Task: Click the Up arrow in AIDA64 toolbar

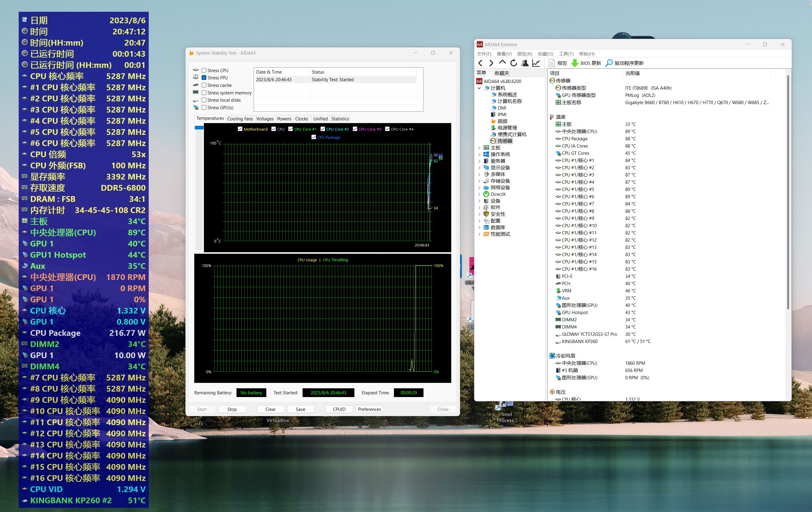Action: [503, 62]
